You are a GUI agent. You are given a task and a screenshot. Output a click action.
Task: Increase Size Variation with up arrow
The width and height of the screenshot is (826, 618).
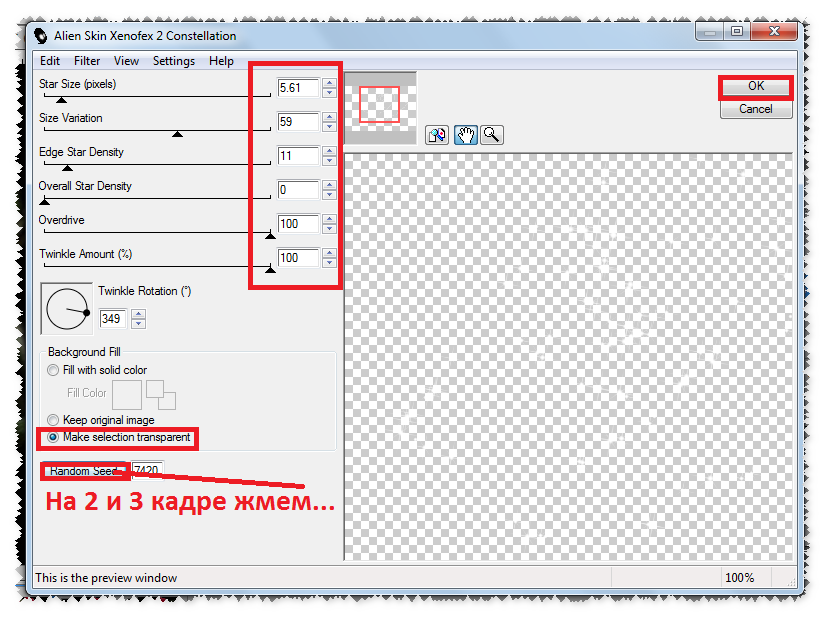pyautogui.click(x=329, y=117)
